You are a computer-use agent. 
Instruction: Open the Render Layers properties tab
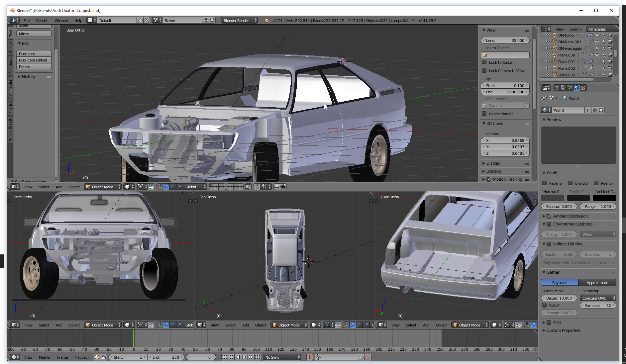(x=563, y=88)
